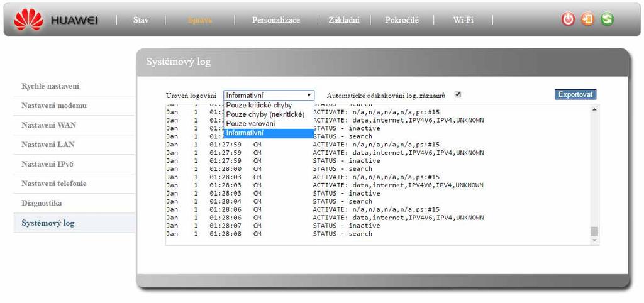Click the log scrollbar thumb
Image resolution: width=644 pixels, height=303 pixels.
click(594, 231)
